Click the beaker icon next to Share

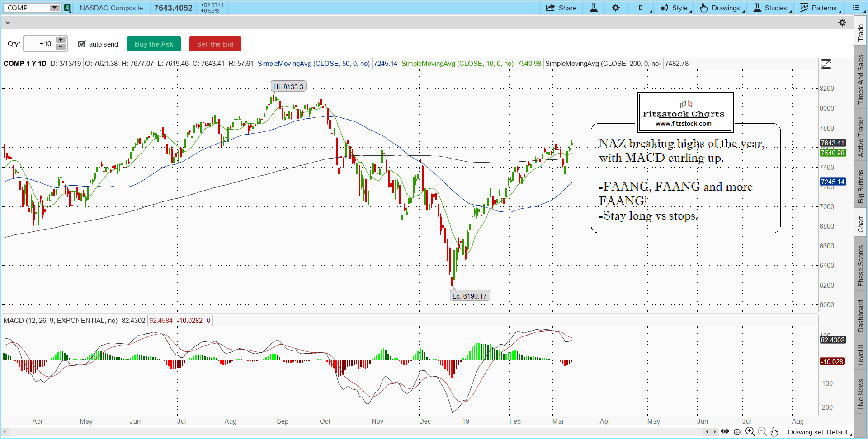[x=594, y=8]
